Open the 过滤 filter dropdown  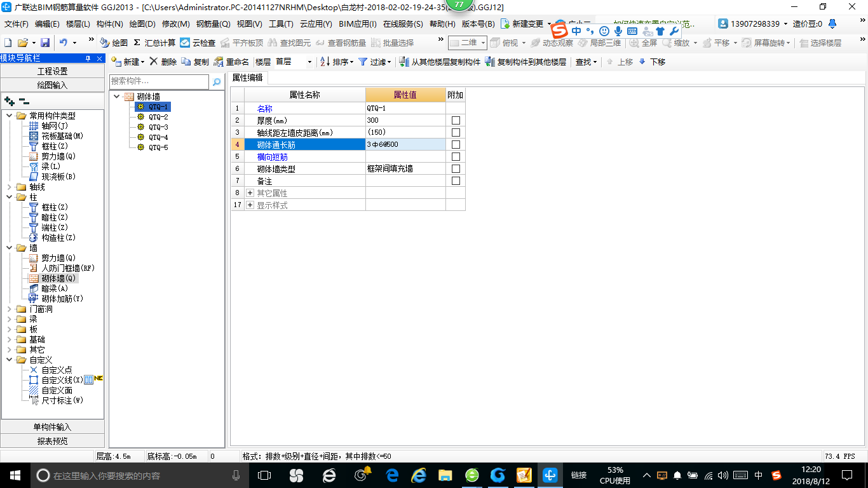(x=375, y=62)
